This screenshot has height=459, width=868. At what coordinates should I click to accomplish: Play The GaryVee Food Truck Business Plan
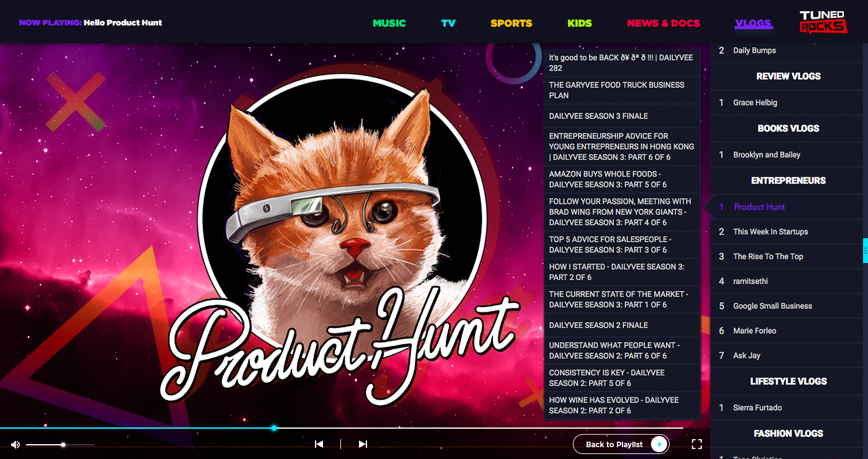[622, 90]
